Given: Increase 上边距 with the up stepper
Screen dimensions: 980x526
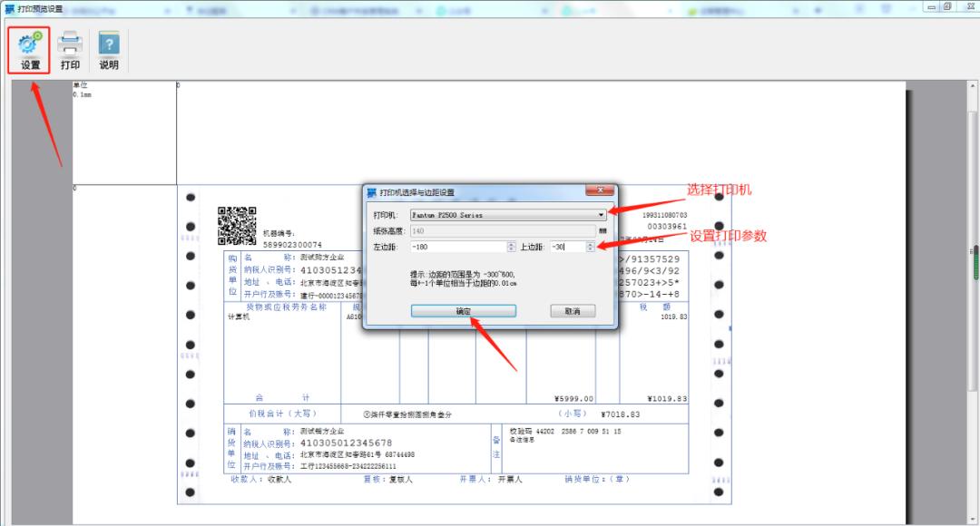Looking at the screenshot, I should pos(591,244).
